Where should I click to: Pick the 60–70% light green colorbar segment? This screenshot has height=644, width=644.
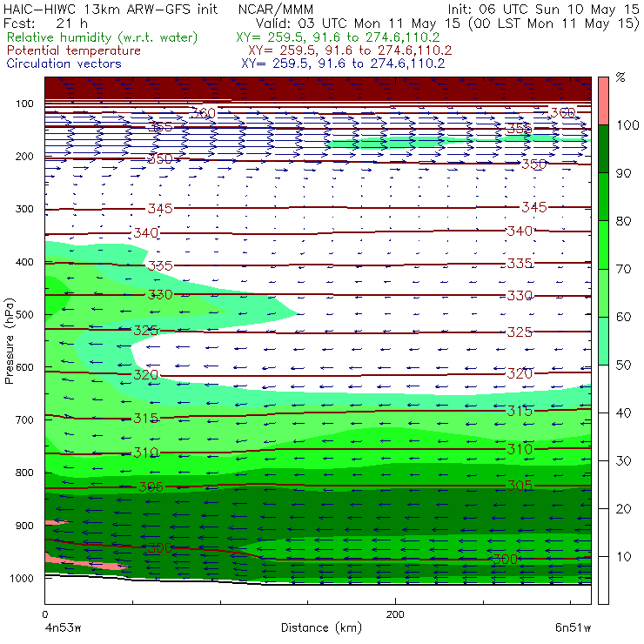click(603, 292)
